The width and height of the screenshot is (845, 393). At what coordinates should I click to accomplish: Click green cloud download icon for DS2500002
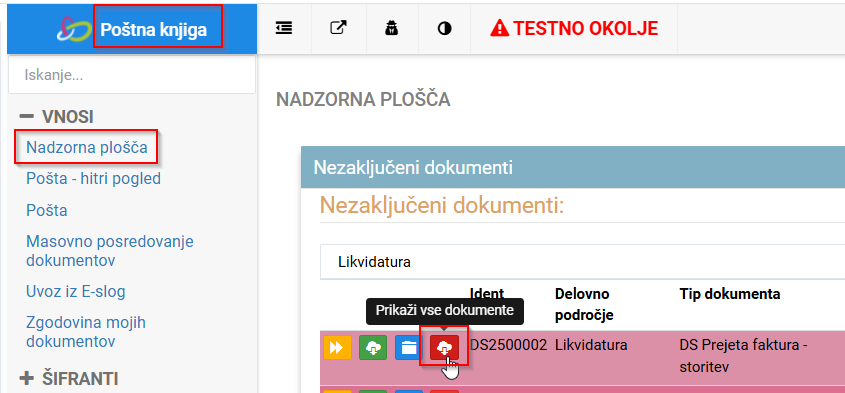(373, 348)
